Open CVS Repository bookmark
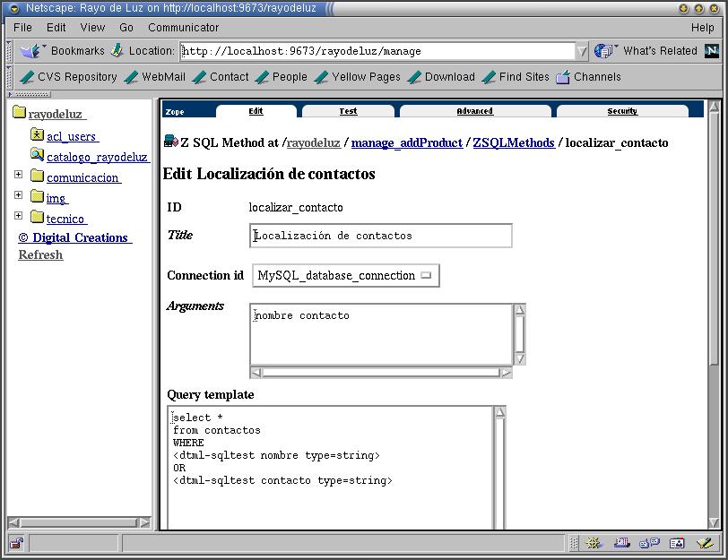 tap(69, 77)
